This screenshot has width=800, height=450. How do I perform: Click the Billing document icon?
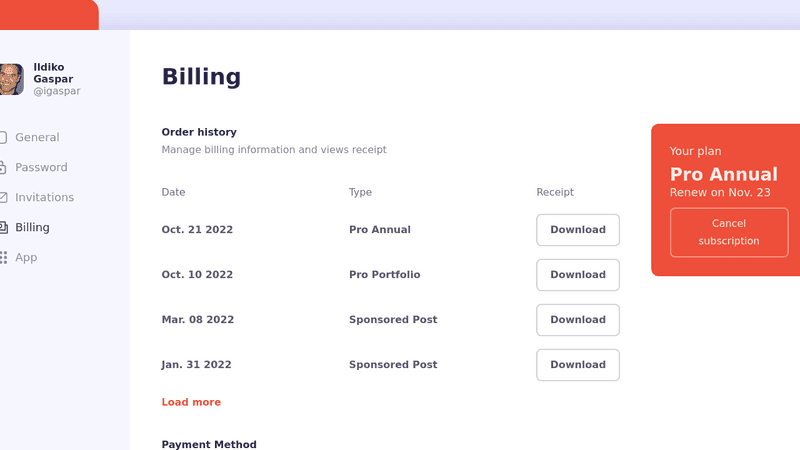[3, 227]
